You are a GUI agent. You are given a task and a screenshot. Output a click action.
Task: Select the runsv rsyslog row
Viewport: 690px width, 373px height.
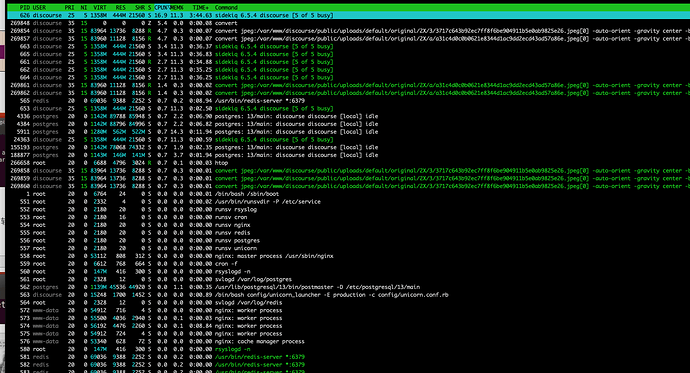coord(349,209)
